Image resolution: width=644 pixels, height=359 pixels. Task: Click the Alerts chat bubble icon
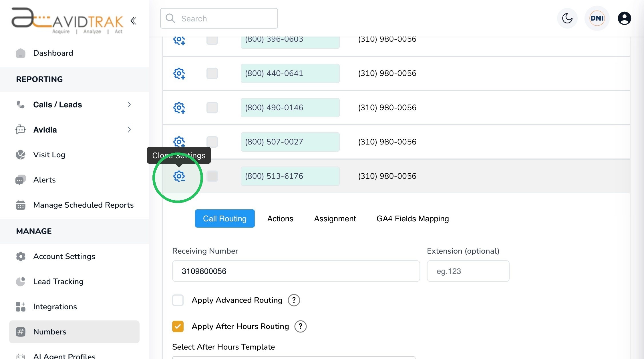click(x=21, y=180)
